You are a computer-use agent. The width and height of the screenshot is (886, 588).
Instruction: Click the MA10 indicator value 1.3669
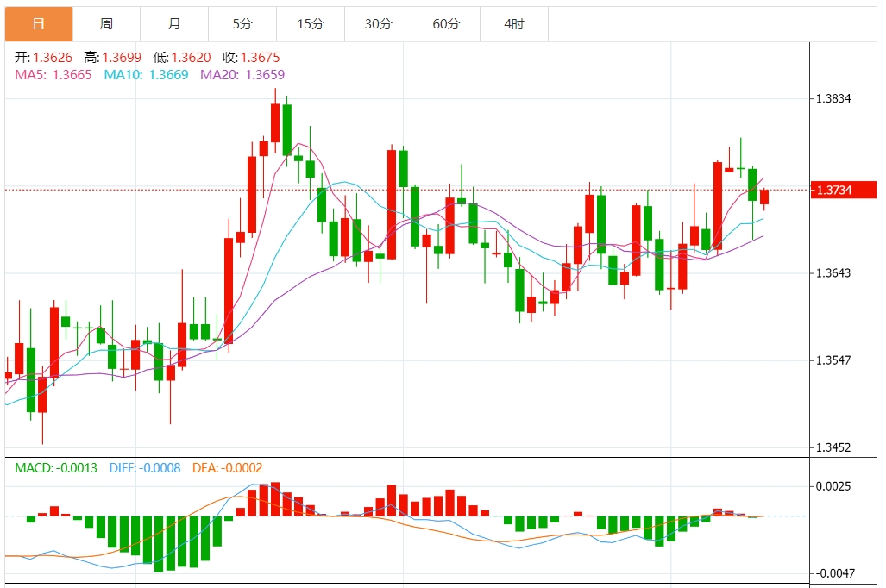168,74
